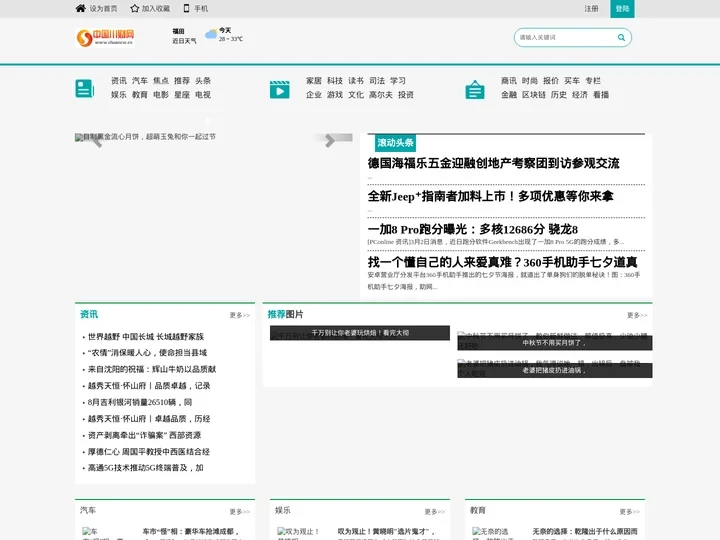Go to previous carousel slide arrow
Screen dimensions: 720x540
[96, 141]
